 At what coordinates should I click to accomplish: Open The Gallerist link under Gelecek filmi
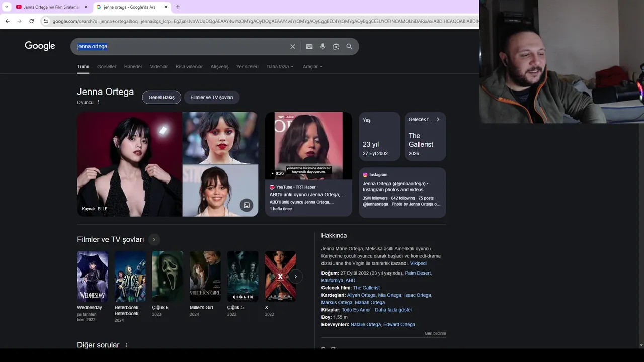click(x=366, y=288)
